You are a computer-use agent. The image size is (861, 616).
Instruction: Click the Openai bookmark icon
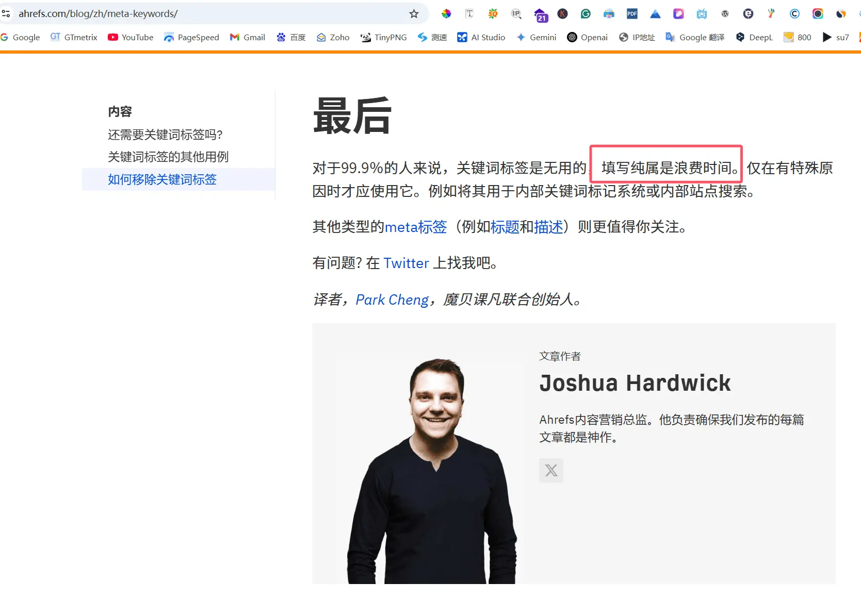click(572, 37)
